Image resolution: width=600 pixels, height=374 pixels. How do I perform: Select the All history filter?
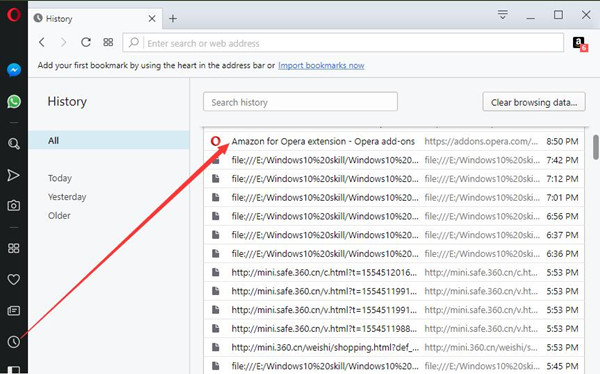(x=109, y=140)
